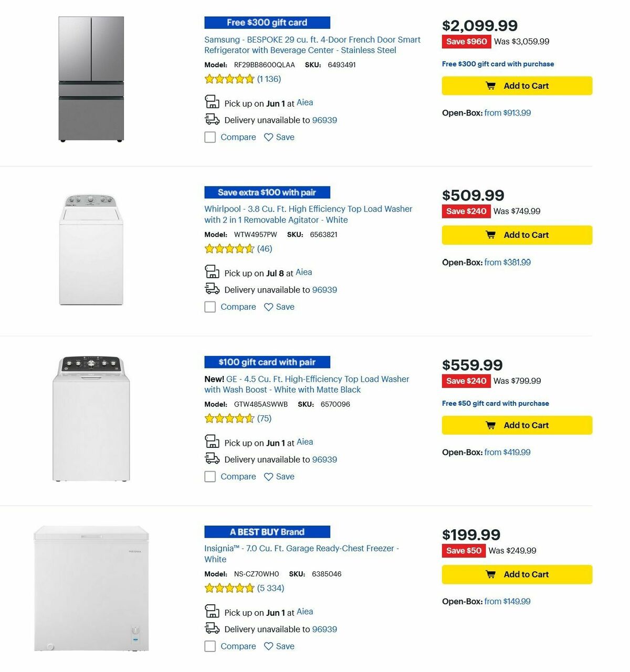
Task: Click the Free $300 gift card badge
Action: pyautogui.click(x=267, y=22)
